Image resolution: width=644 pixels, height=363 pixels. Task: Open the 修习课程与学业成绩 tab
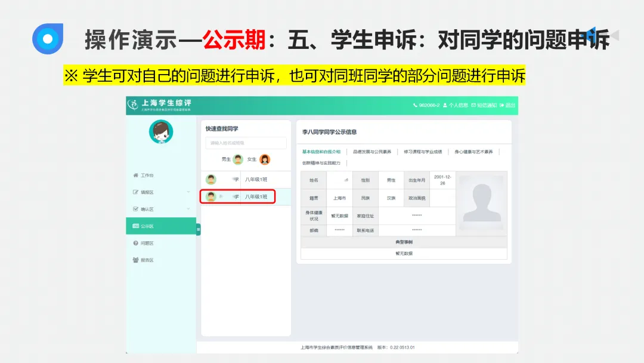(x=424, y=152)
